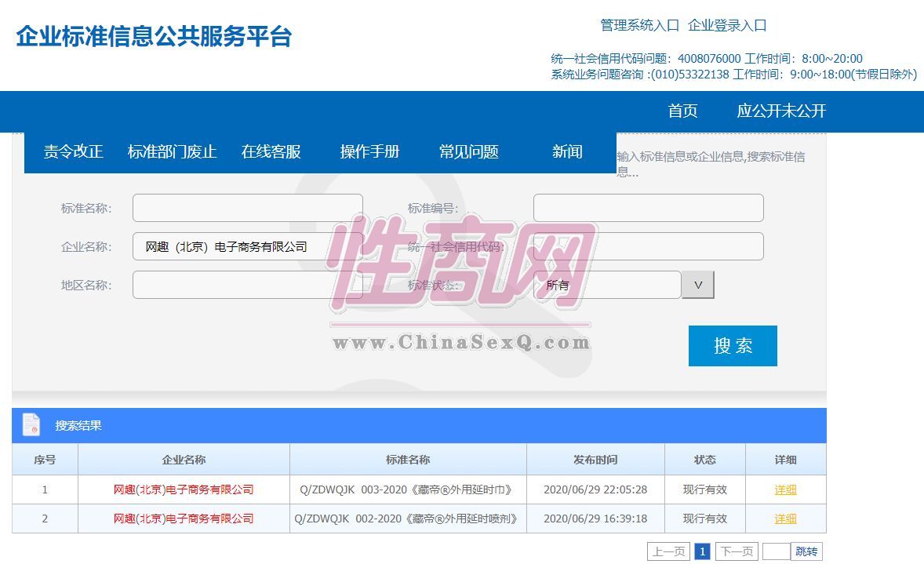The width and height of the screenshot is (924, 564).
Task: Select 责令改正 menu item
Action: (73, 152)
